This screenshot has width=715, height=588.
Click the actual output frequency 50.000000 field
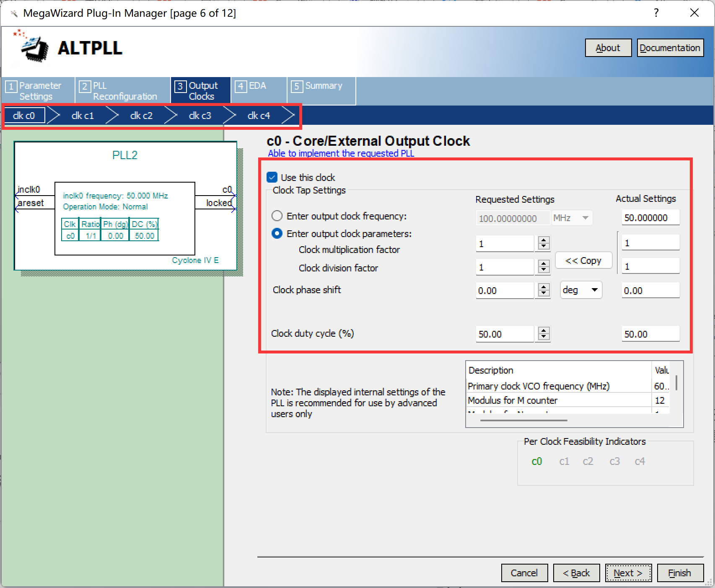[x=650, y=217]
